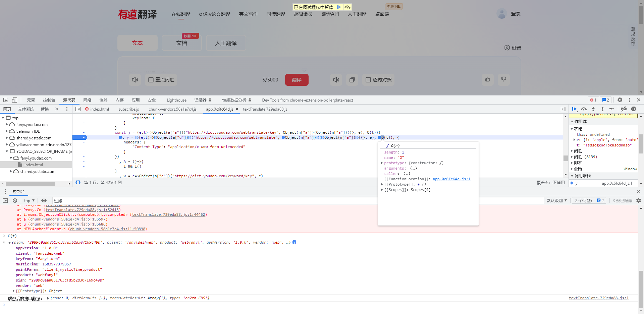Click the single step button in debugger
This screenshot has width=644, height=314.
click(612, 109)
